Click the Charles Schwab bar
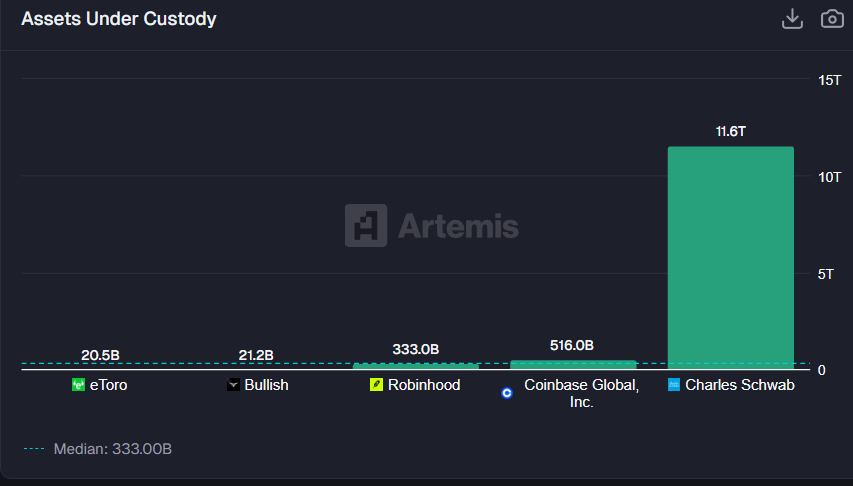Image resolution: width=853 pixels, height=486 pixels. tap(731, 258)
